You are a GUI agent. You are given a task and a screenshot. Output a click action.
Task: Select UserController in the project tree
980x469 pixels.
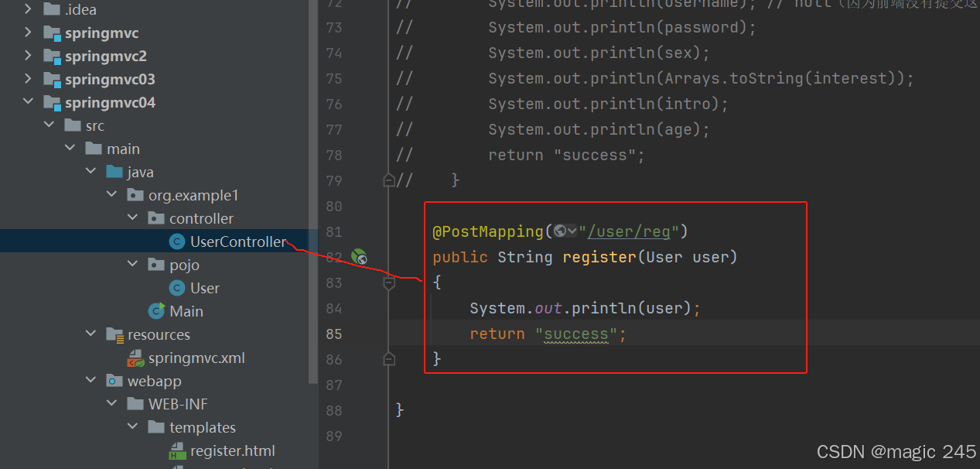click(159, 241)
